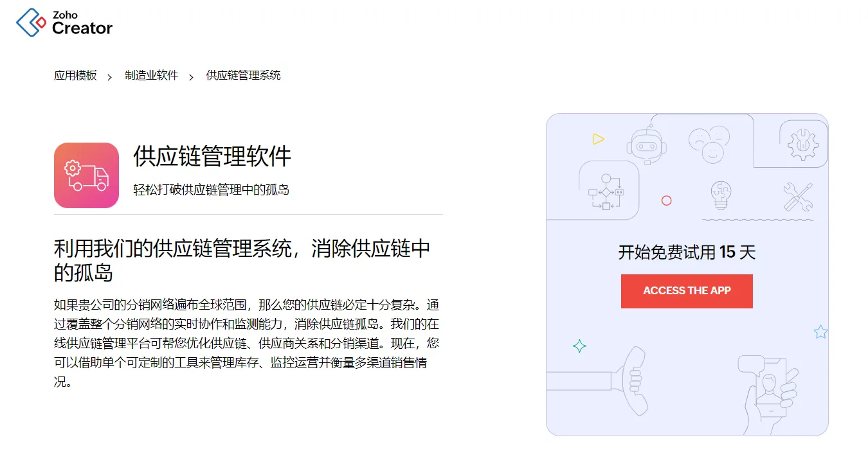
Task: Click the Zoho Creator logo
Action: point(64,22)
